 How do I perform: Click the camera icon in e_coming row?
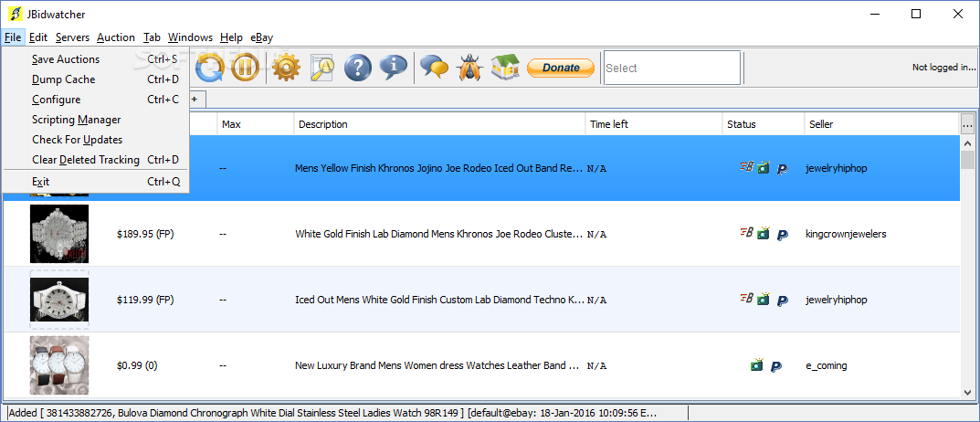[757, 365]
